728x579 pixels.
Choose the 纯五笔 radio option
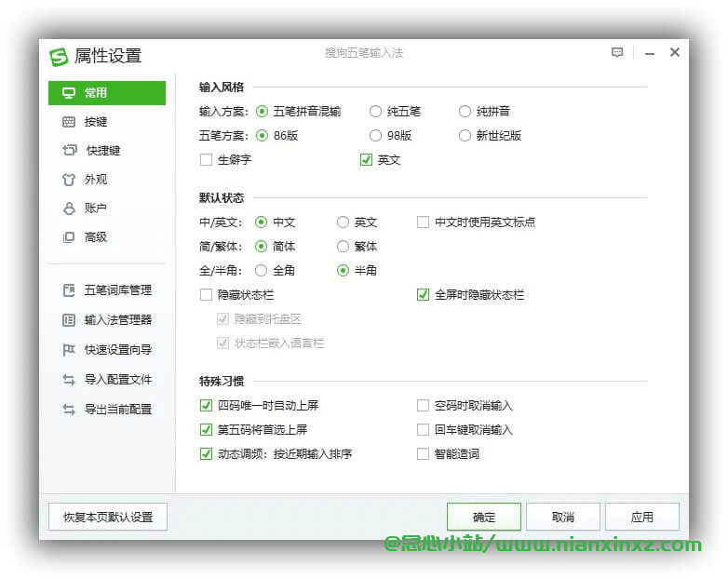coord(375,112)
